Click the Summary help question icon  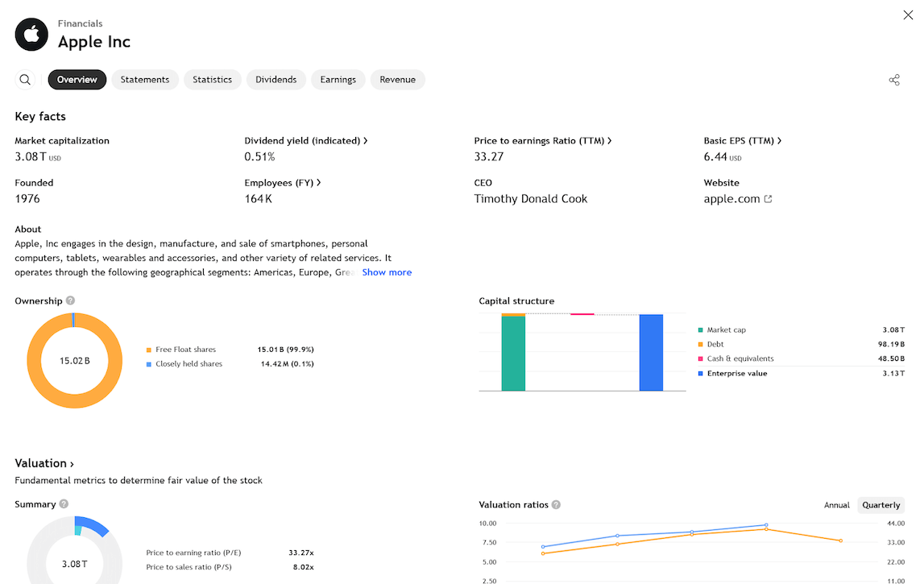pos(64,504)
